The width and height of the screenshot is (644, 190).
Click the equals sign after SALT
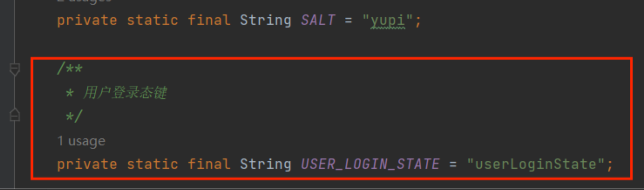pyautogui.click(x=348, y=20)
